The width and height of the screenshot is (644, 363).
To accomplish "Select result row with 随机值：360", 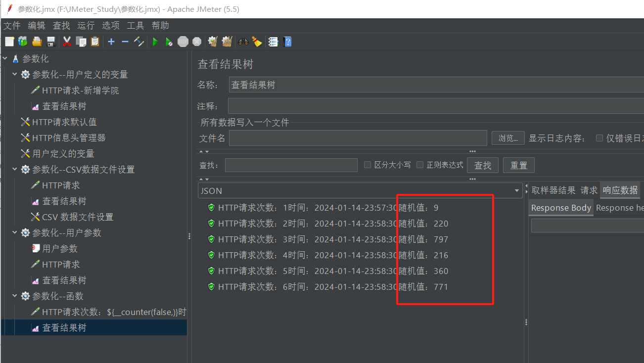I will pyautogui.click(x=328, y=271).
